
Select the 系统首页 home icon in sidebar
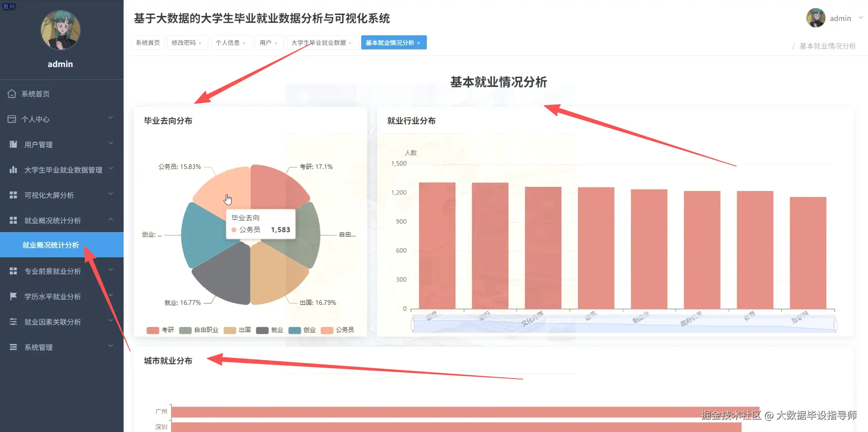click(x=12, y=93)
